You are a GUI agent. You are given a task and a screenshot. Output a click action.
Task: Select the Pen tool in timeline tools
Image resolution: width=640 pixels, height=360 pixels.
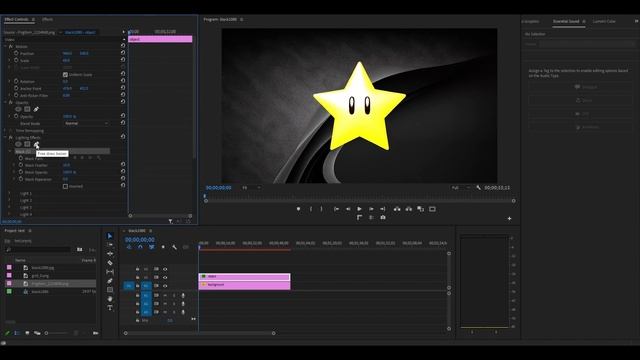tap(110, 281)
